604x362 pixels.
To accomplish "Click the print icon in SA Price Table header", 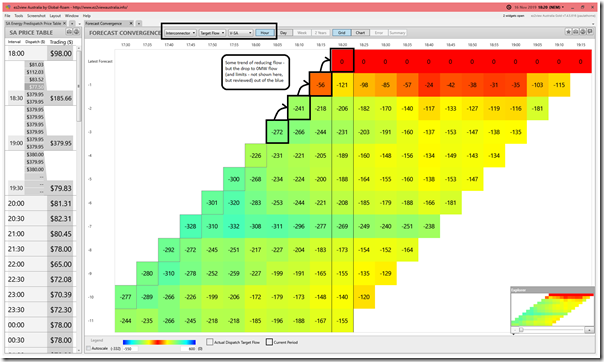I will click(69, 32).
